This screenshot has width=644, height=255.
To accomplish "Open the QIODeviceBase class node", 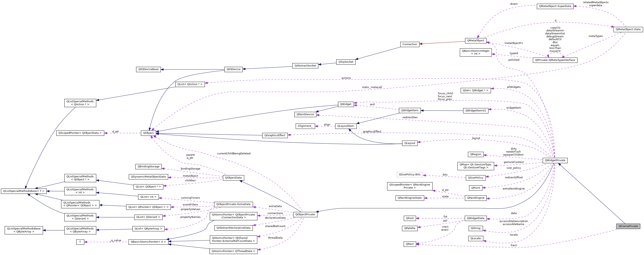I will pos(148,69).
